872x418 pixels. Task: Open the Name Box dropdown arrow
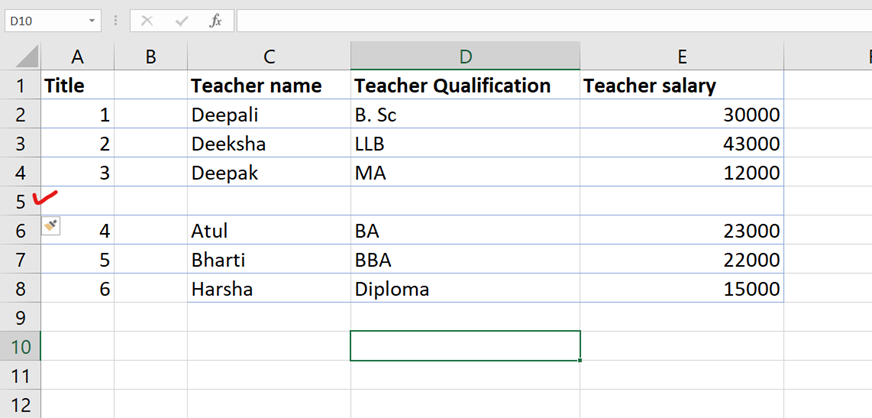click(92, 20)
